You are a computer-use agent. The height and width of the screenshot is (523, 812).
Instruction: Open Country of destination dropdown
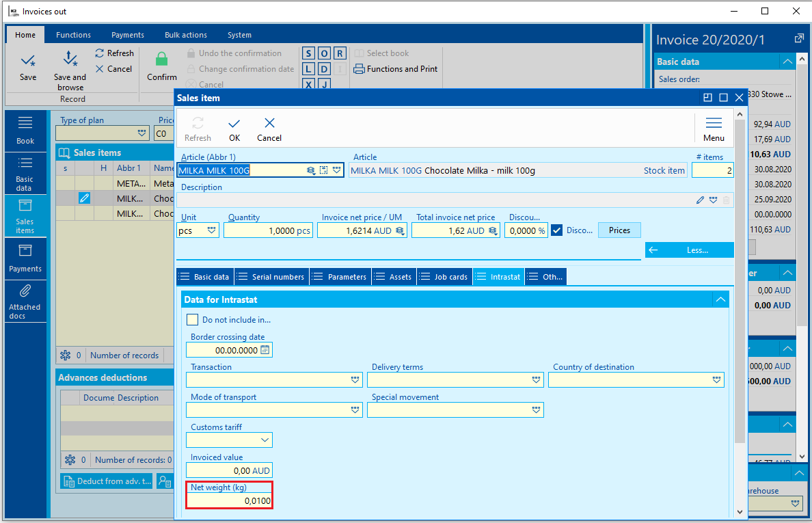[716, 379]
